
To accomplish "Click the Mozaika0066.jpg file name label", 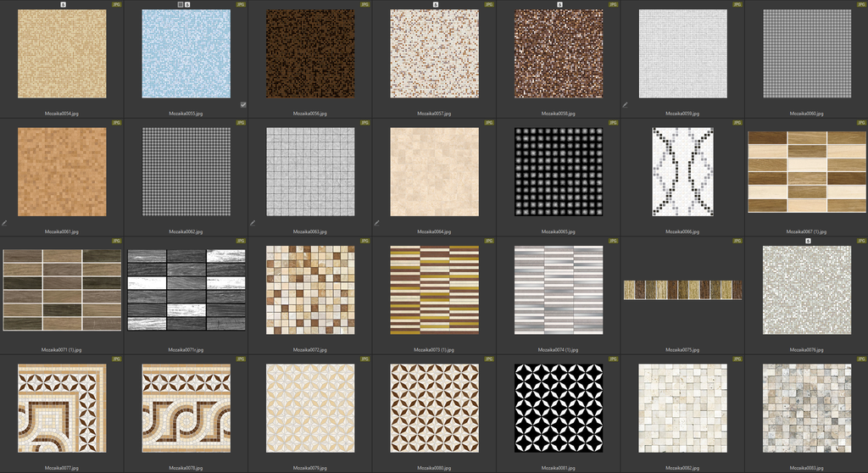I will point(682,231).
